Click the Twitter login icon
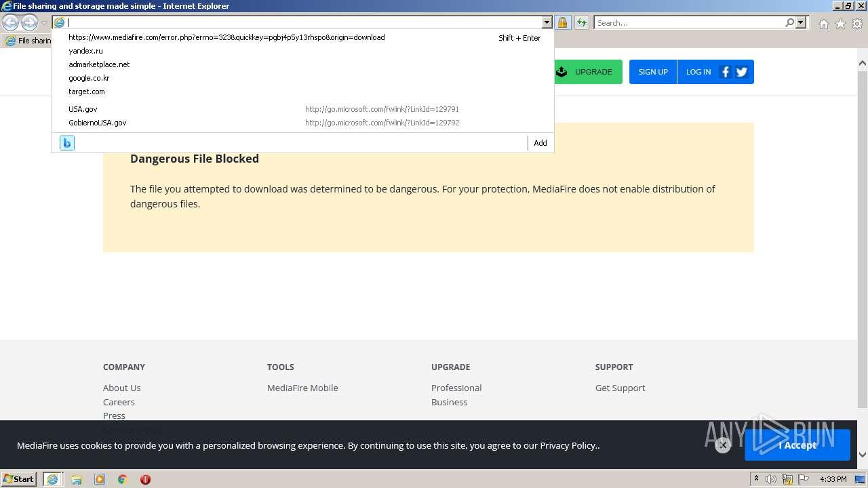 pos(742,72)
